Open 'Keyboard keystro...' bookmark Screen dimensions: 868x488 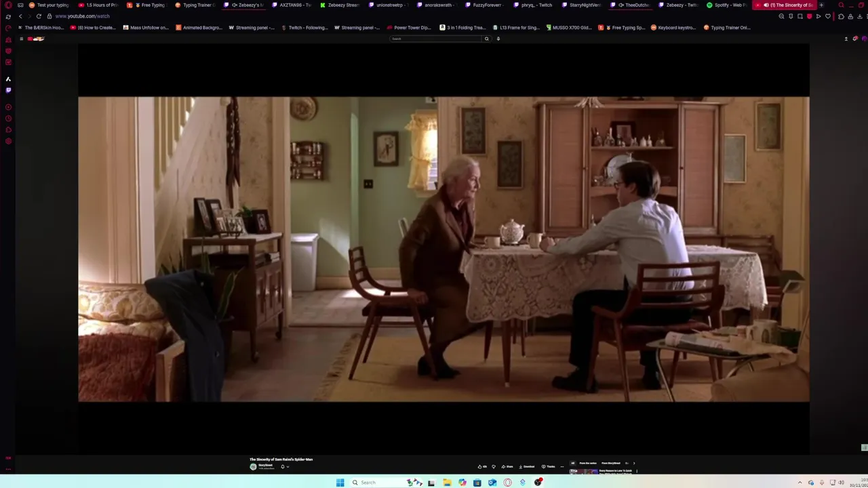tap(673, 28)
